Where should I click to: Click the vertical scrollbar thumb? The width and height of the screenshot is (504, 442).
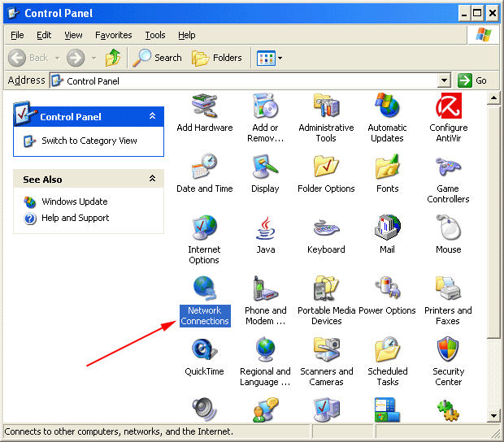[493, 222]
